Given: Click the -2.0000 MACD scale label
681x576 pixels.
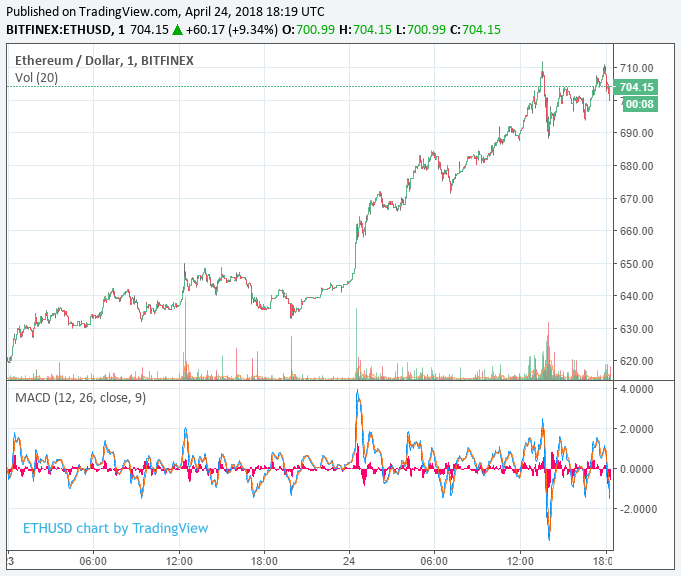Looking at the screenshot, I should point(636,508).
